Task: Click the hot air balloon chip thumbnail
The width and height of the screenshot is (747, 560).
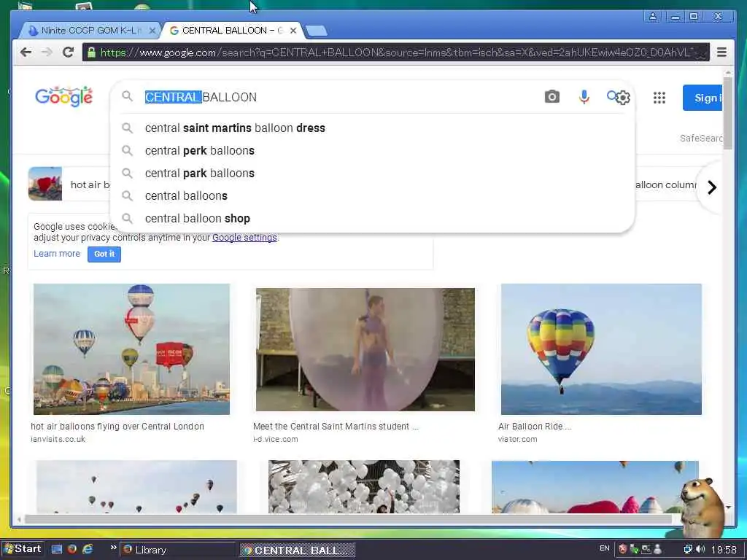Action: click(x=44, y=183)
